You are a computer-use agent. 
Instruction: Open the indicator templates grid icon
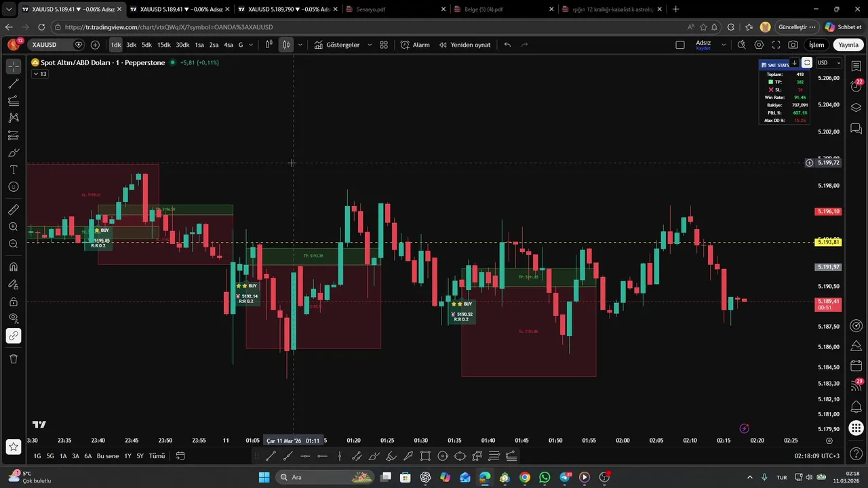(384, 45)
